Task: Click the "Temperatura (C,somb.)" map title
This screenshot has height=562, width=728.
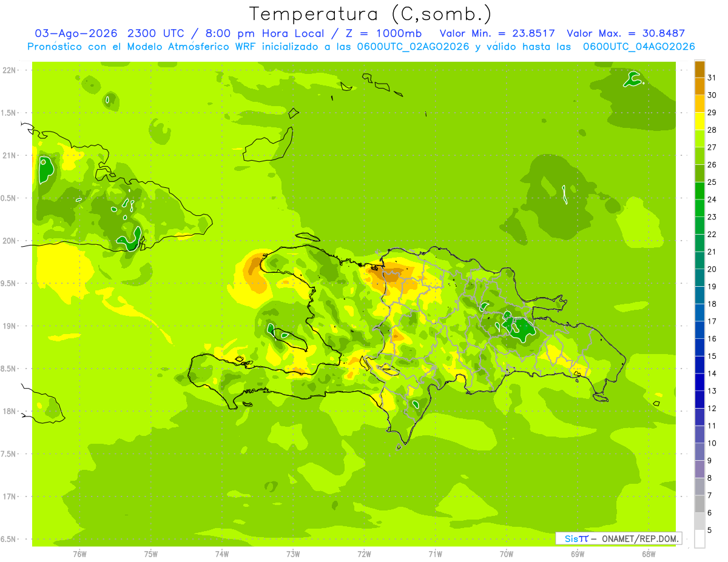Action: coord(370,14)
